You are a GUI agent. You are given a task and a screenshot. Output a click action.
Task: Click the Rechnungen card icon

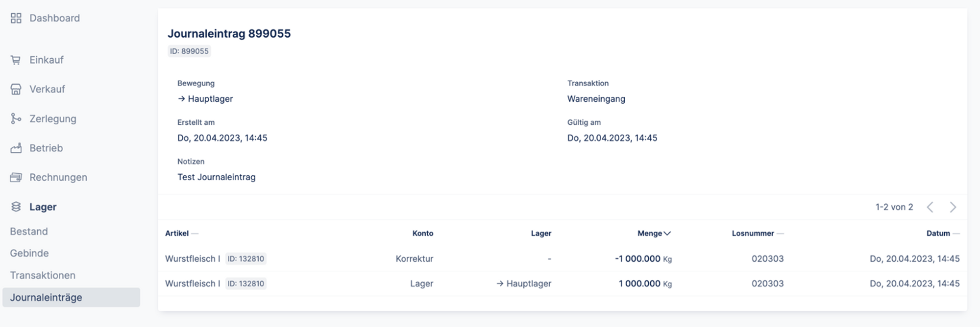click(x=16, y=177)
